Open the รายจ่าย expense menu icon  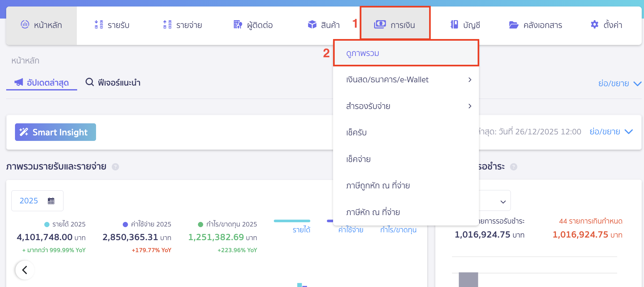(167, 25)
